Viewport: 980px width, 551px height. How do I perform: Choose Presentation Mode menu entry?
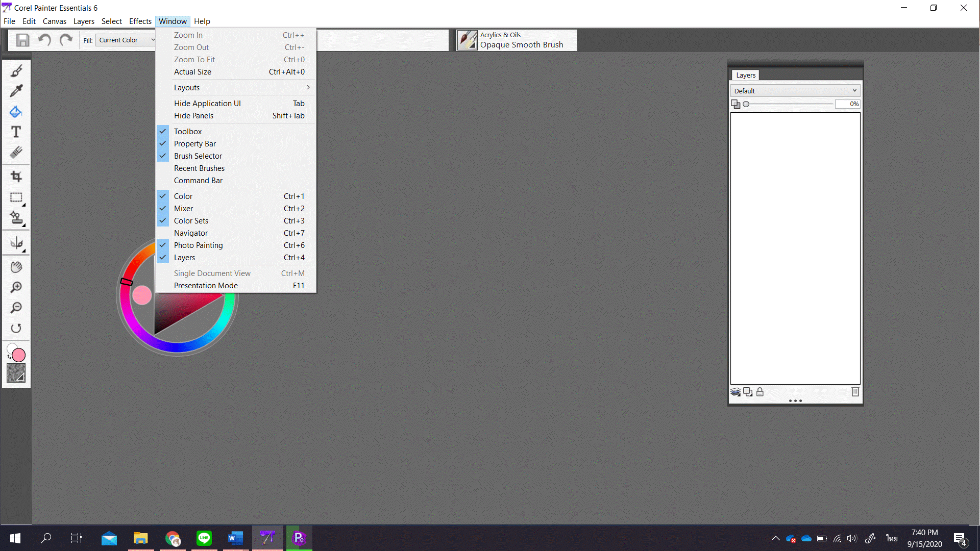206,286
